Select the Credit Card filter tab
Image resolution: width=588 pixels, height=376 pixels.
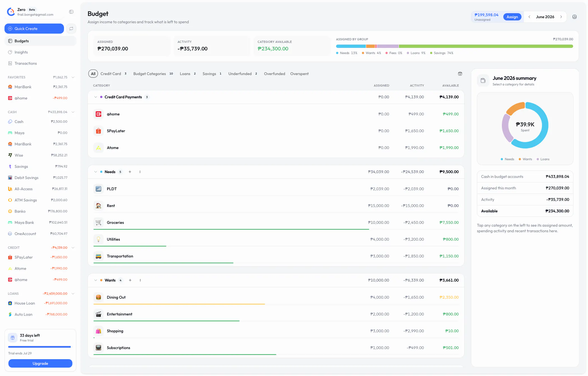114,74
